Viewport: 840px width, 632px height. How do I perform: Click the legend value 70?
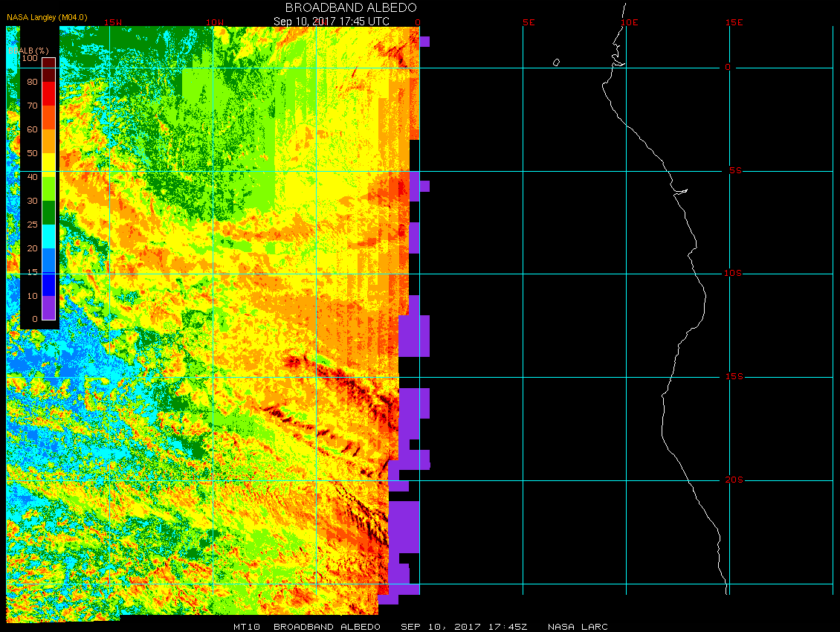point(32,106)
